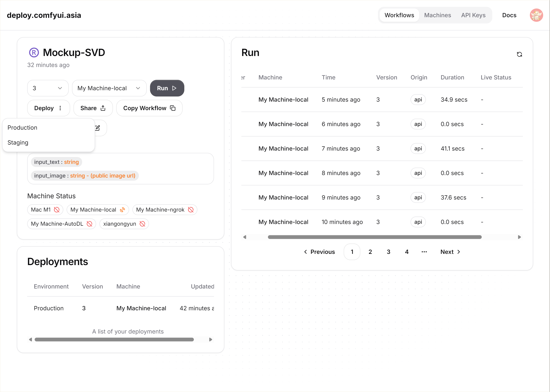The image size is (550, 392).
Task: Click the Mockup-SVD workflow title
Action: 74,53
